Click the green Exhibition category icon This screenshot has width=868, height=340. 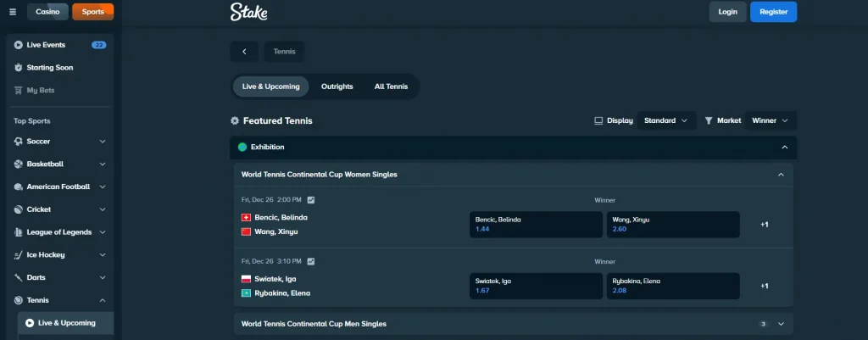[x=242, y=148]
